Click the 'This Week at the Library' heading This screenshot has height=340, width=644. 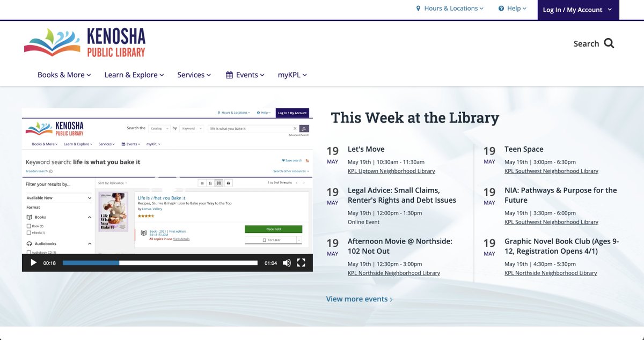pyautogui.click(x=415, y=117)
